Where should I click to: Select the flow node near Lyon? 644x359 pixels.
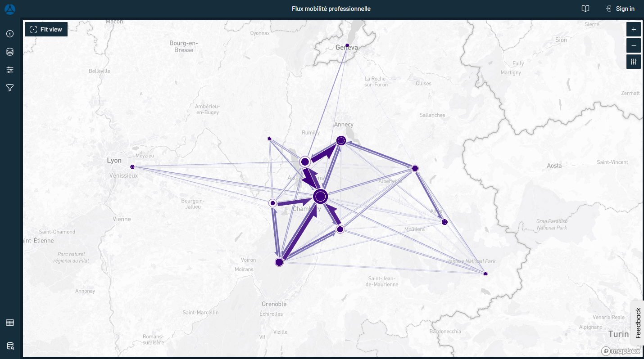click(132, 167)
